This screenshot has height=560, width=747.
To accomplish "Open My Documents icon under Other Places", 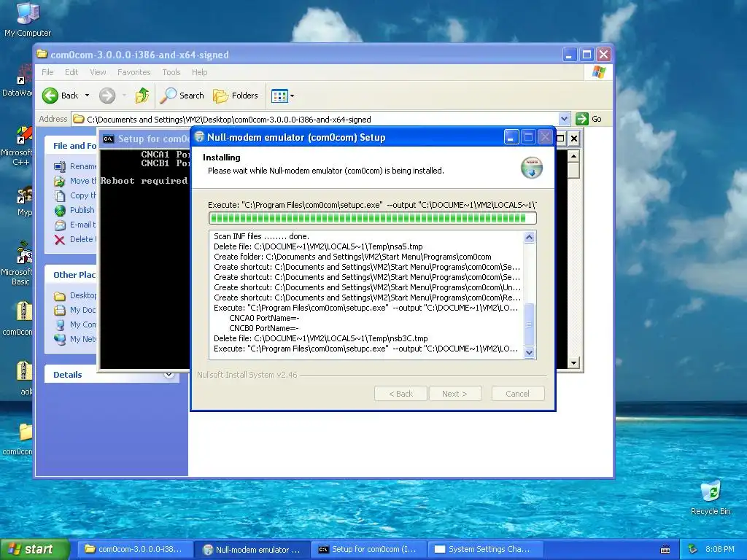I will tap(60, 310).
